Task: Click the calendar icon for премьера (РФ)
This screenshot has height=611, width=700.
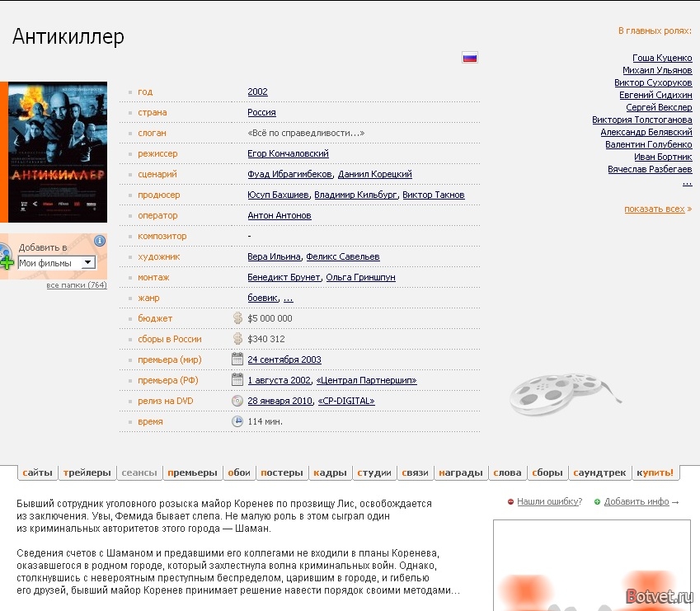Action: click(237, 380)
